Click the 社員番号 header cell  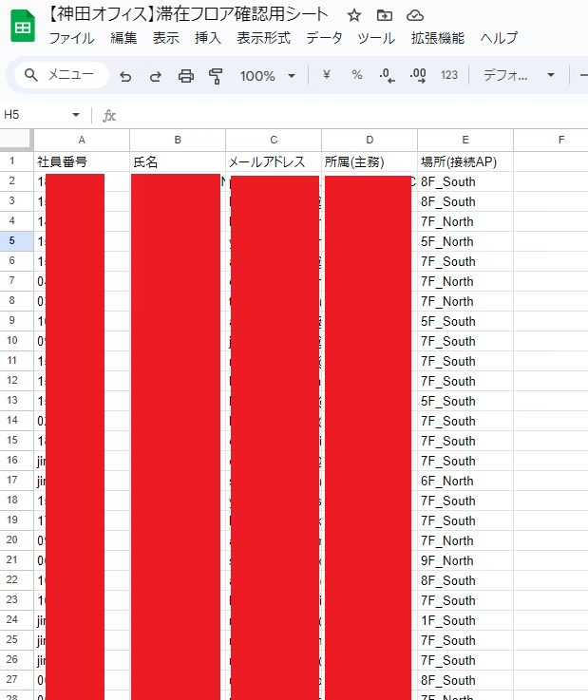coord(82,161)
